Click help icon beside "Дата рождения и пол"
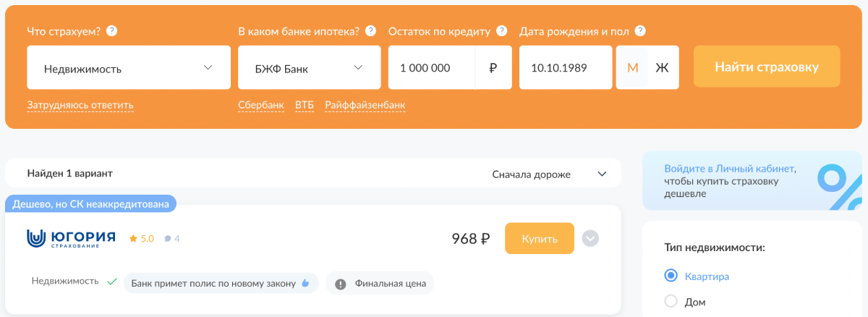The image size is (868, 317). click(640, 31)
